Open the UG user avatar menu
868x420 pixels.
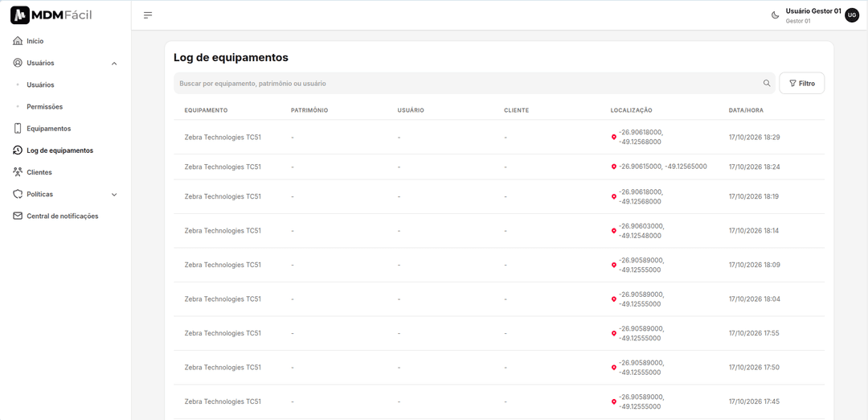coord(851,15)
